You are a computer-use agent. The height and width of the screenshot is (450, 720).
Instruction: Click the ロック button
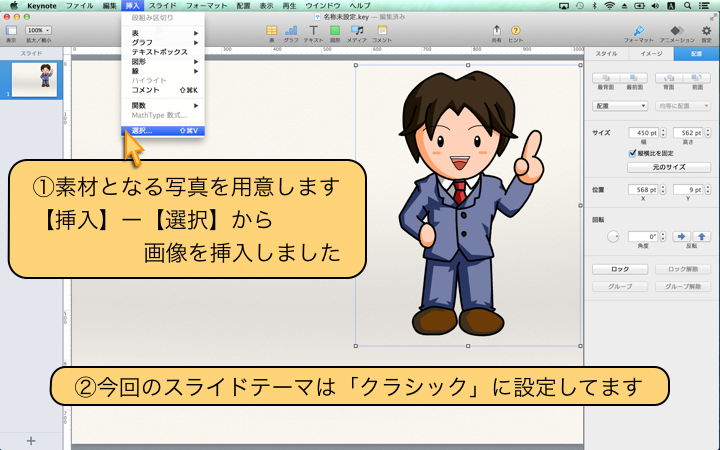[620, 269]
